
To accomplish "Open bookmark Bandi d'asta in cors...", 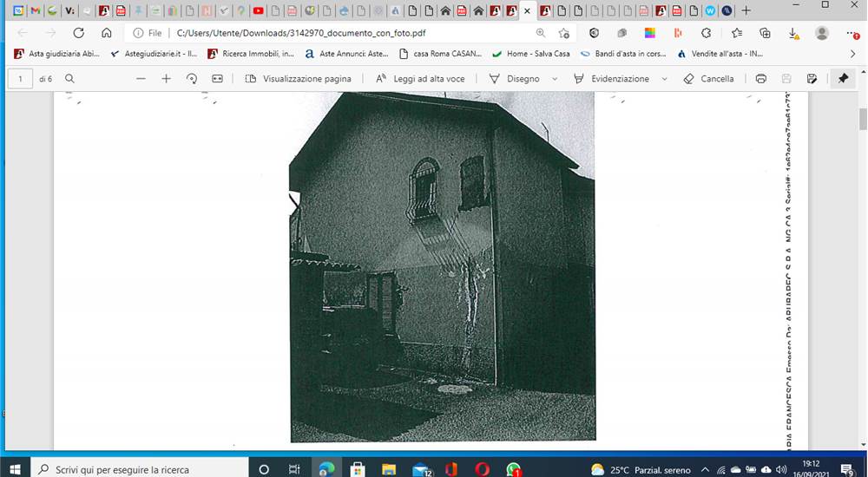I will [623, 54].
